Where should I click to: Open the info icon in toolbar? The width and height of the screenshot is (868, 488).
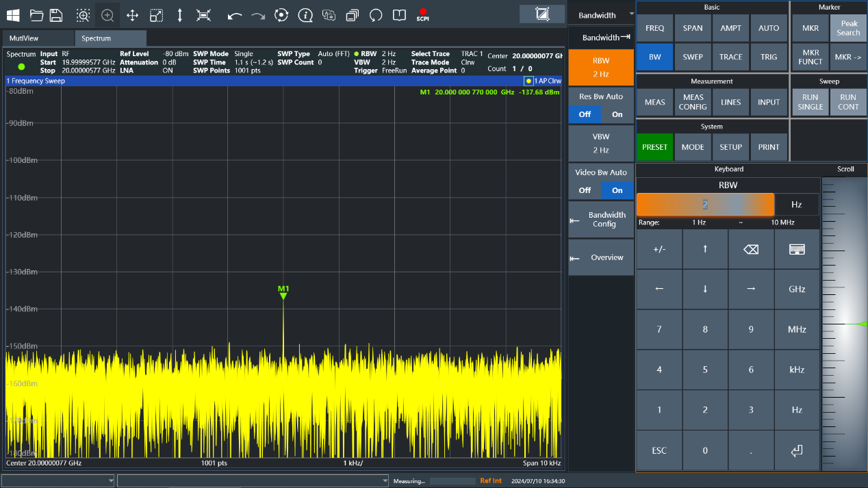point(305,15)
